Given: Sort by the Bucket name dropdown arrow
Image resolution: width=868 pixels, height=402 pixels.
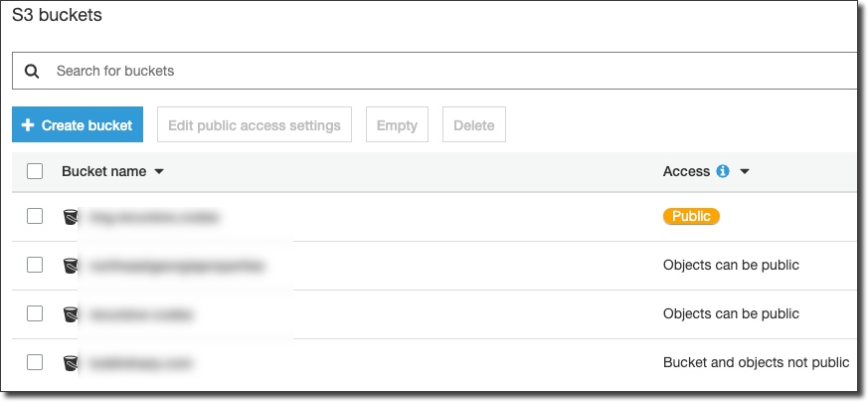Looking at the screenshot, I should [159, 172].
